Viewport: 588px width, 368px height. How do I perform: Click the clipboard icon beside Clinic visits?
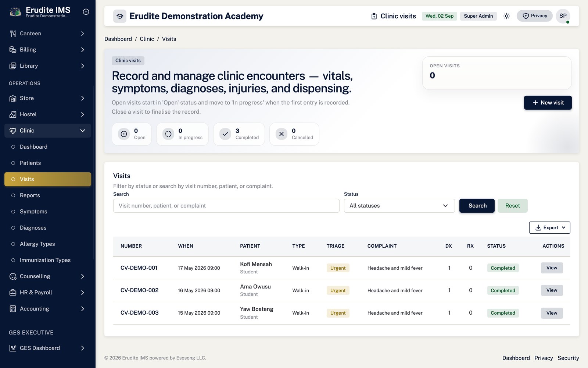374,16
